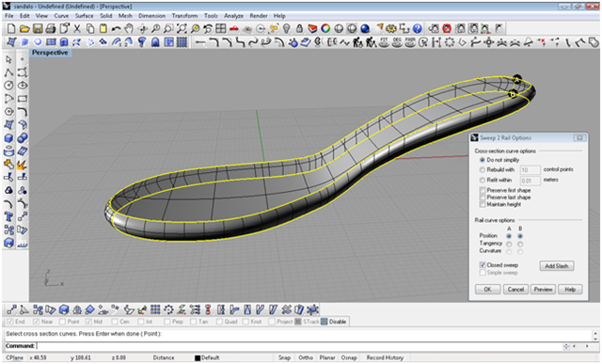Enable Preserve first shape checkbox
The image size is (602, 364).
click(x=483, y=190)
